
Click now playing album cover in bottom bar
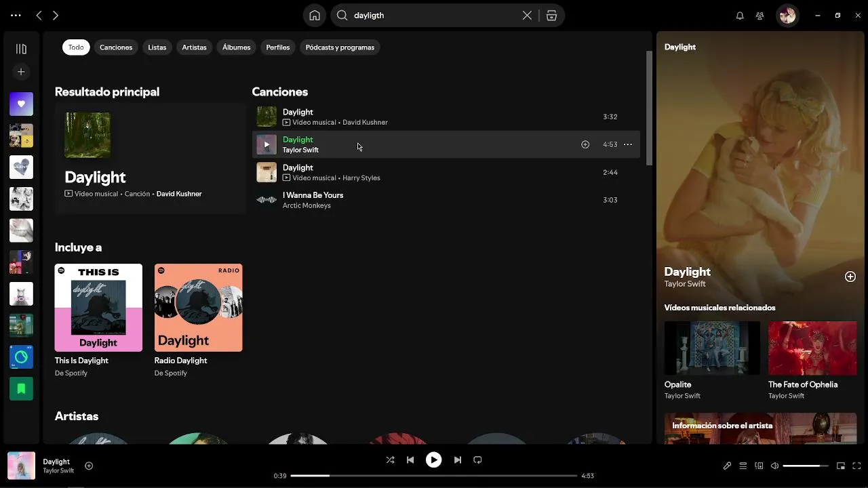pyautogui.click(x=21, y=466)
